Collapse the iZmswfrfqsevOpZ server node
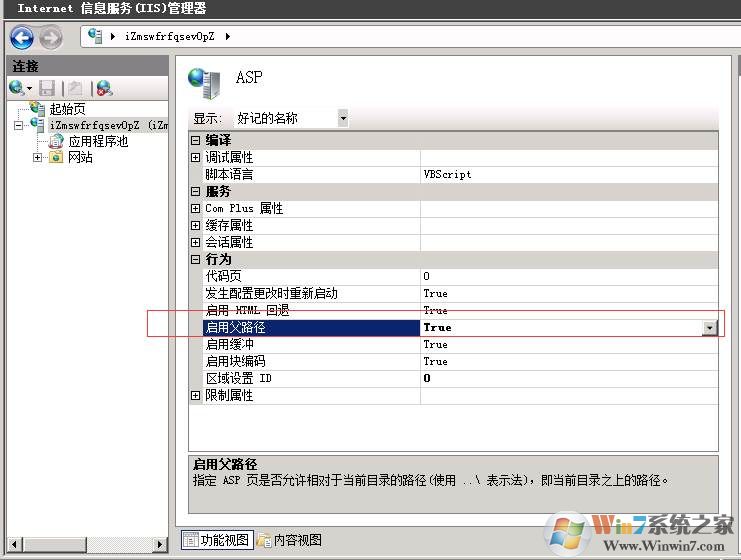The width and height of the screenshot is (741, 560). click(x=18, y=126)
